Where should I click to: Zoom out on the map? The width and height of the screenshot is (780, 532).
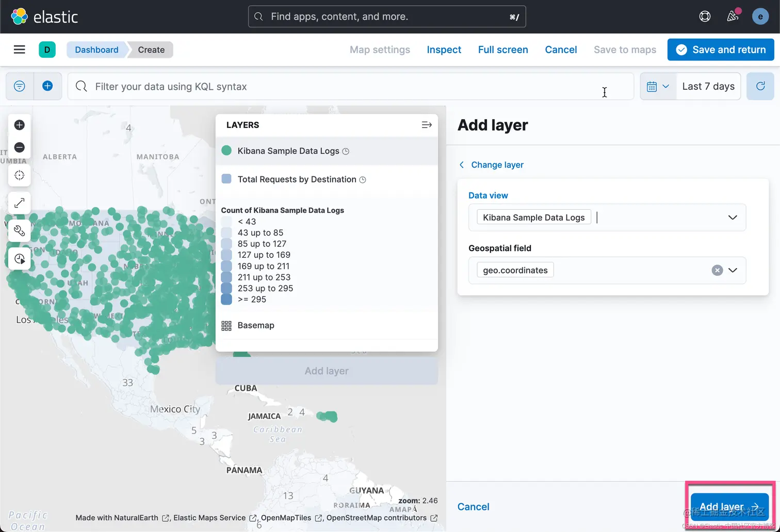(x=20, y=147)
